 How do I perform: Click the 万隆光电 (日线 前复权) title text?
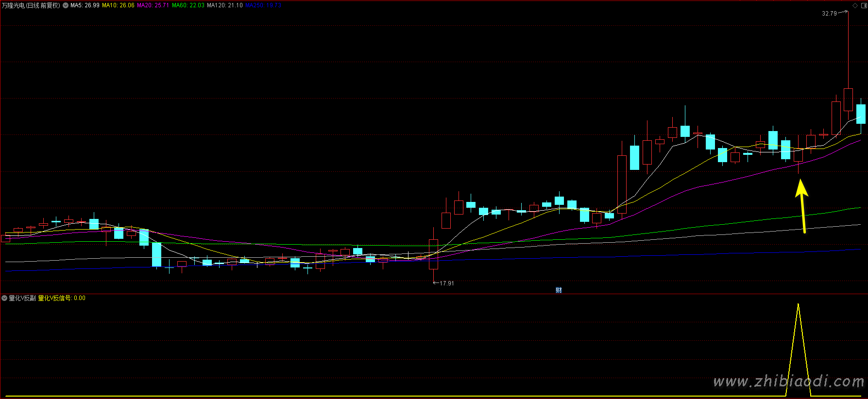pos(31,5)
